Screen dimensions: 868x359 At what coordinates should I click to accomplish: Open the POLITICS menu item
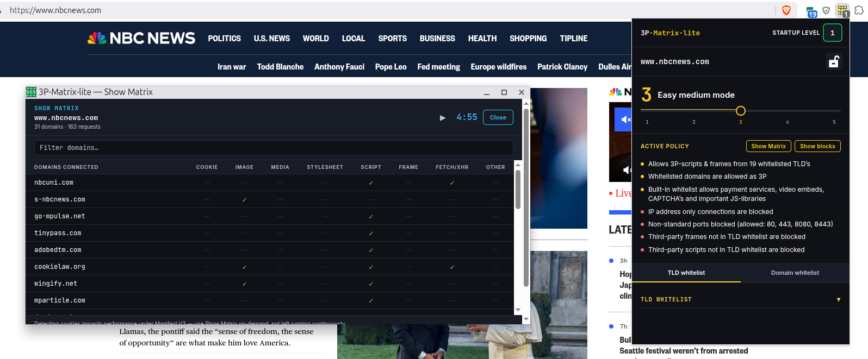tap(224, 39)
